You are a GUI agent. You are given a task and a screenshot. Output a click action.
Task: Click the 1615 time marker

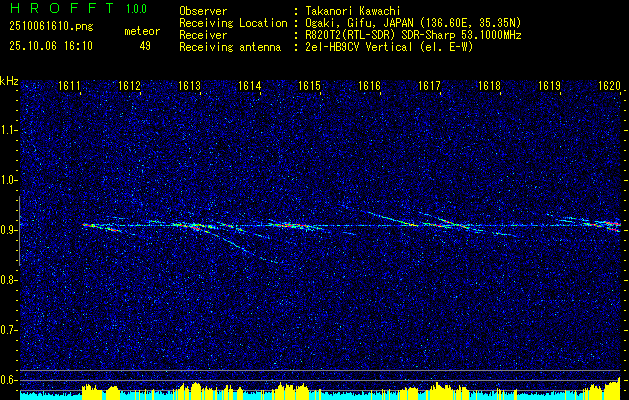[310, 87]
